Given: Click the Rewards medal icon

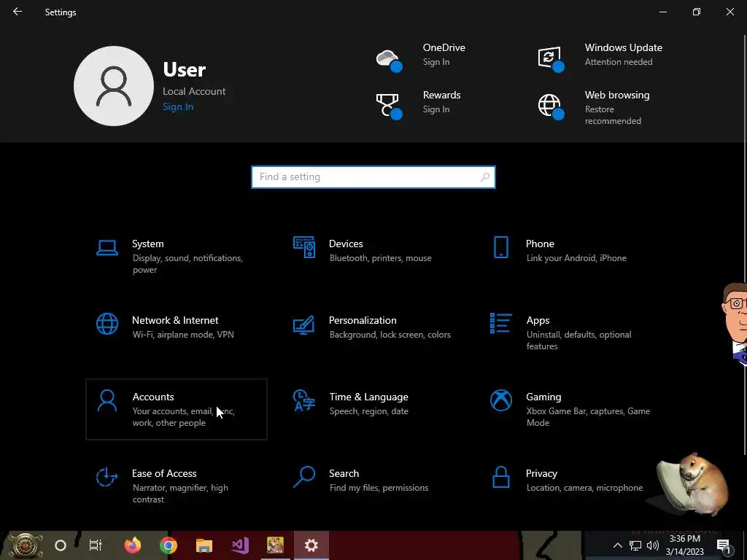Looking at the screenshot, I should coord(389,106).
